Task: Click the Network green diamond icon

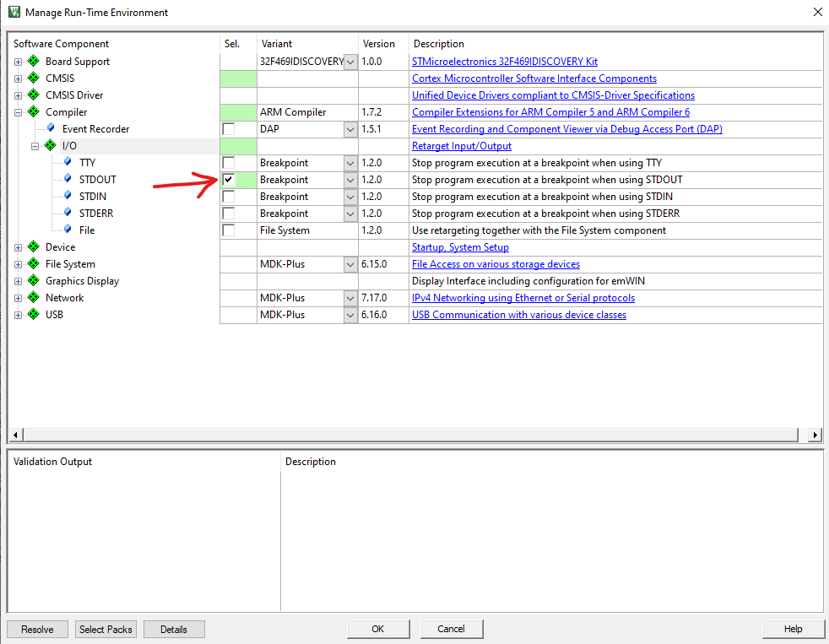Action: pos(34,297)
